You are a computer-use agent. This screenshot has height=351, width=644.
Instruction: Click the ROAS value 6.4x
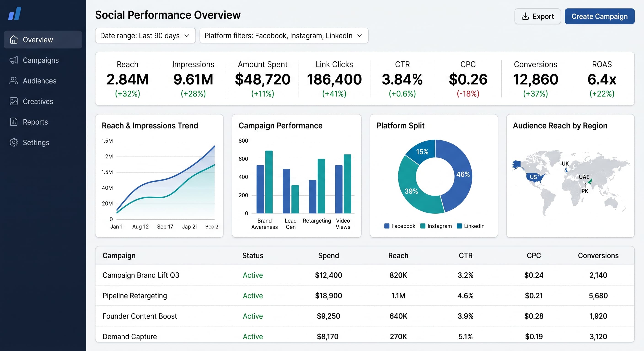(602, 79)
